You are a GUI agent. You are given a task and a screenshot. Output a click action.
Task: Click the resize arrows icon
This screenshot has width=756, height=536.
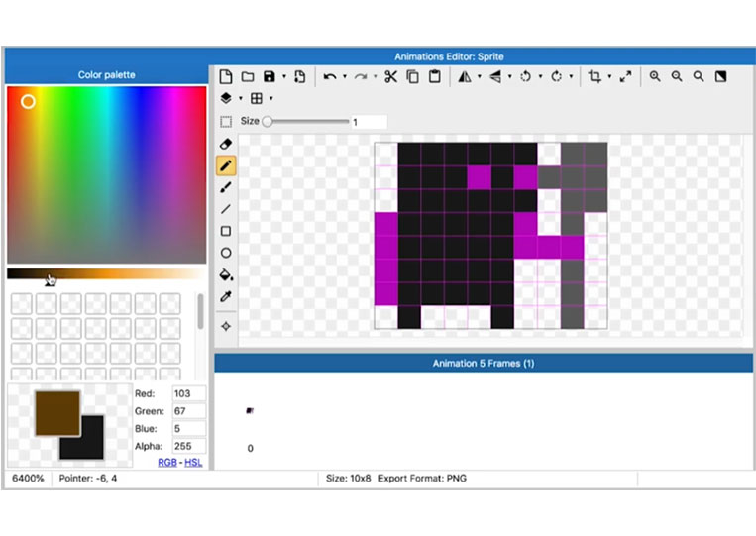click(625, 76)
